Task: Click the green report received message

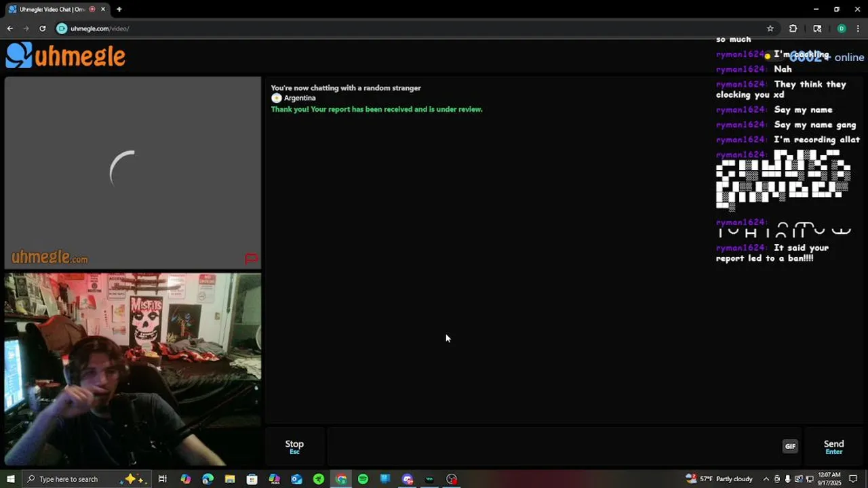Action: [376, 109]
